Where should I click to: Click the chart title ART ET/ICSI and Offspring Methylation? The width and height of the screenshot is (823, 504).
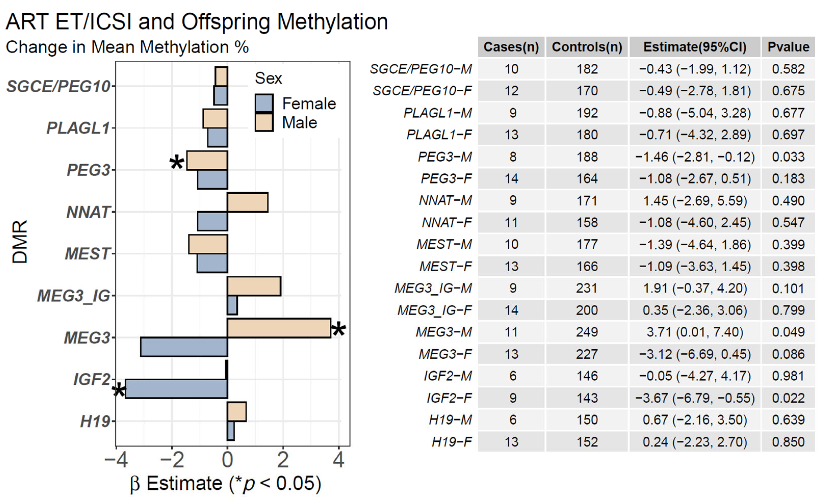pyautogui.click(x=196, y=22)
